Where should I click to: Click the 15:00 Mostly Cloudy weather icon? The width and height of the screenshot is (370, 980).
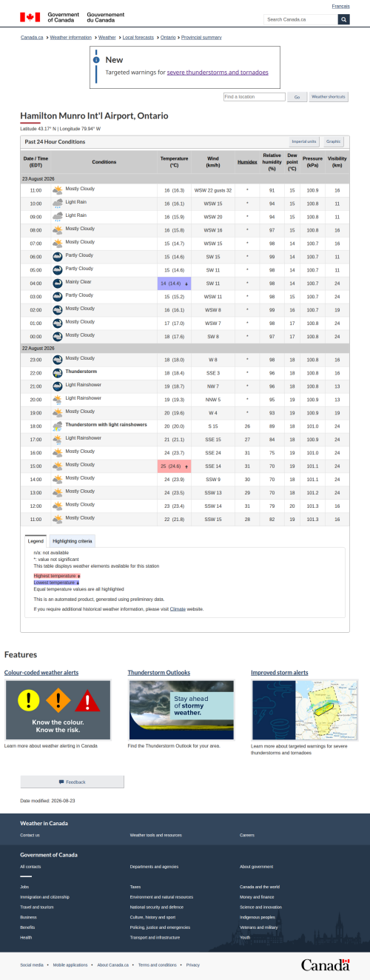pyautogui.click(x=58, y=466)
